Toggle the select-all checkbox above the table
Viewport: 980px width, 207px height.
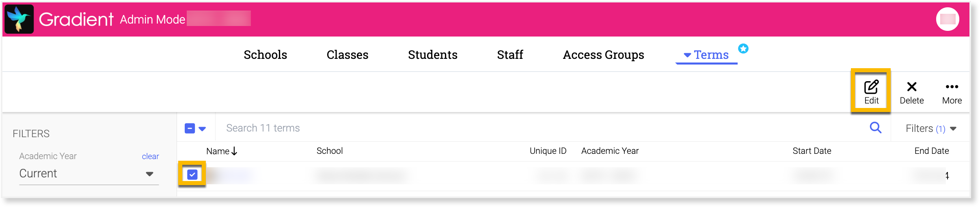click(x=190, y=128)
